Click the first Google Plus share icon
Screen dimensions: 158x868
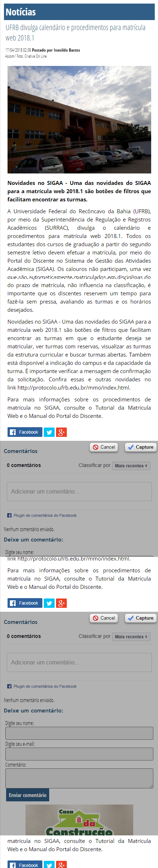(61, 432)
